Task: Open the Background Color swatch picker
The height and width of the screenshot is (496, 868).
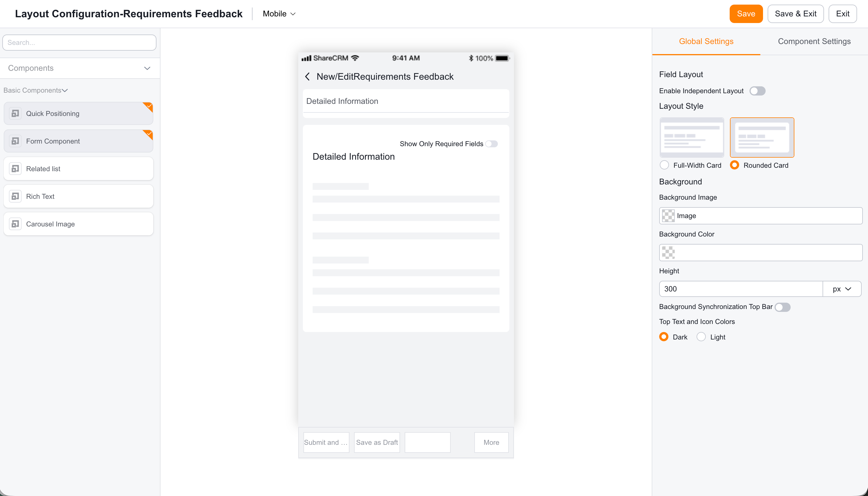Action: click(x=668, y=253)
